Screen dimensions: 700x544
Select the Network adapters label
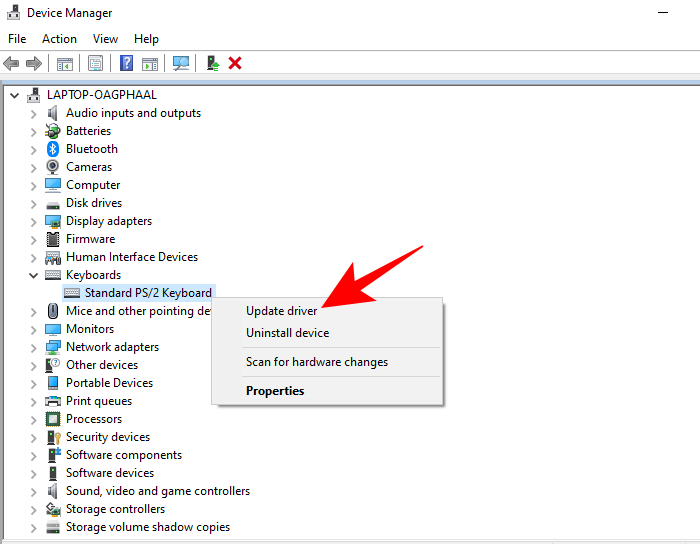[112, 347]
